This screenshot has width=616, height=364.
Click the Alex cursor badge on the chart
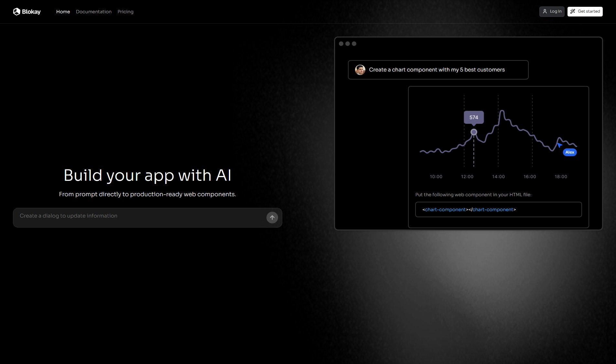pyautogui.click(x=569, y=152)
